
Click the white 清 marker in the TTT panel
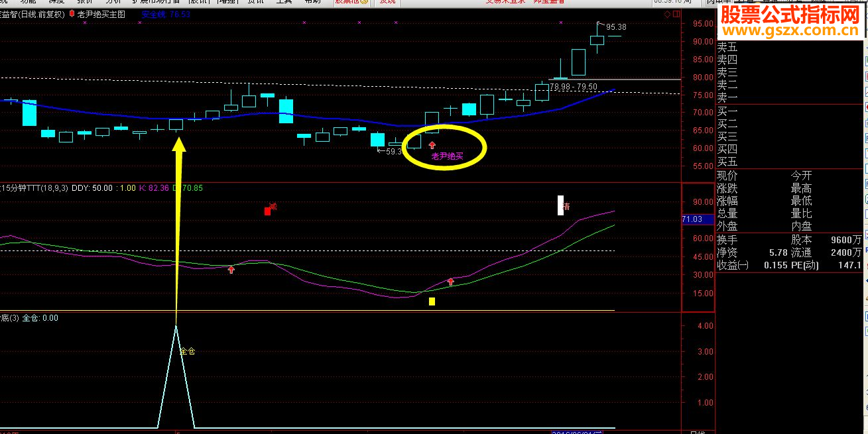(x=563, y=205)
